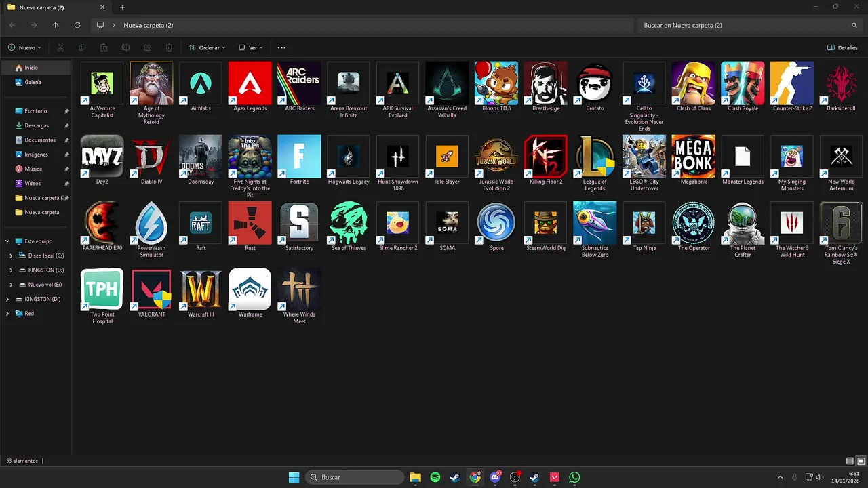Select the Where Winds Meet icon
Viewport: 868px width, 488px height.
[x=299, y=289]
